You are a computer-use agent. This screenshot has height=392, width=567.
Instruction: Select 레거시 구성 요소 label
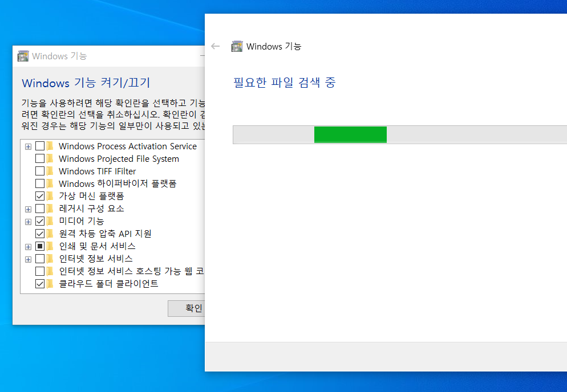(x=91, y=209)
